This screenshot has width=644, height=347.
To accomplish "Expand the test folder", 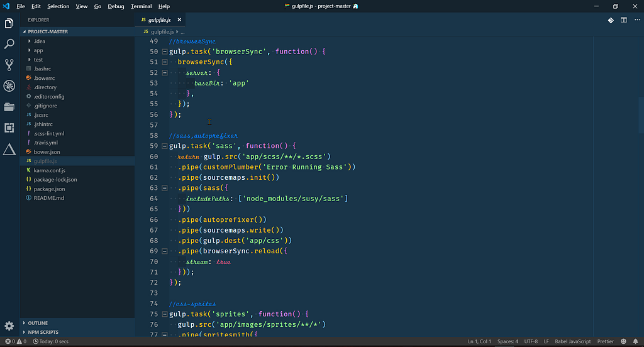I will click(77, 60).
